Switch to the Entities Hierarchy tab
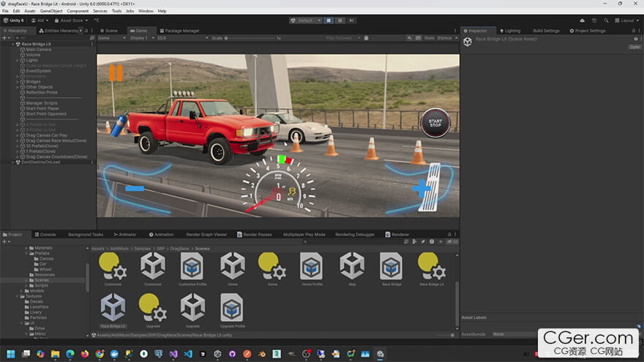The height and width of the screenshot is (362, 644). click(x=59, y=31)
